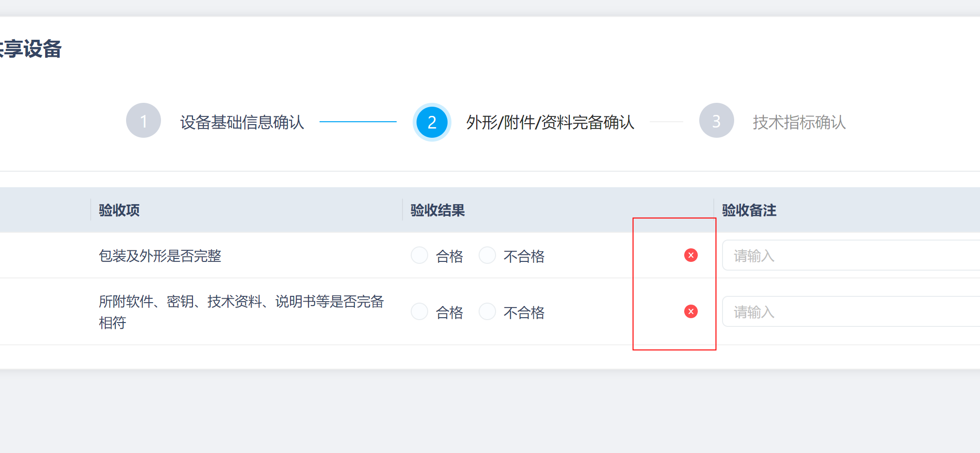This screenshot has height=453, width=980.
Task: Click the red outlined delete column region
Action: tap(674, 283)
